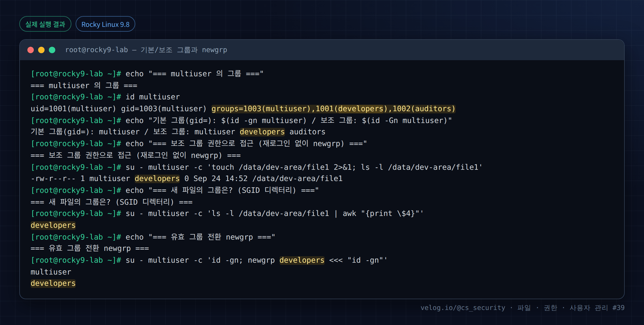Click the word 'auditors' in 보조 그룹 output

(x=307, y=132)
